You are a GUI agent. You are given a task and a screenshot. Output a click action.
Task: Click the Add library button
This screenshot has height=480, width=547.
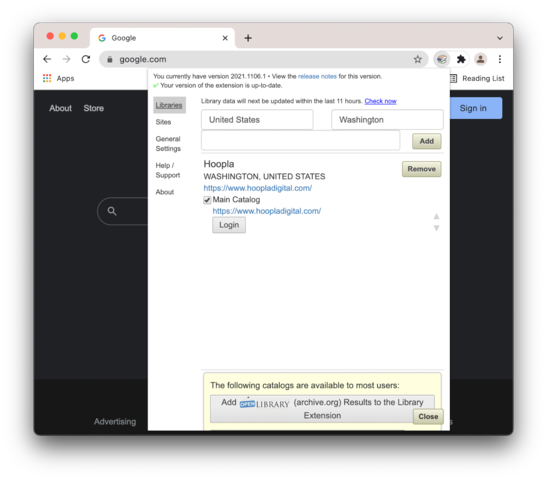point(426,141)
